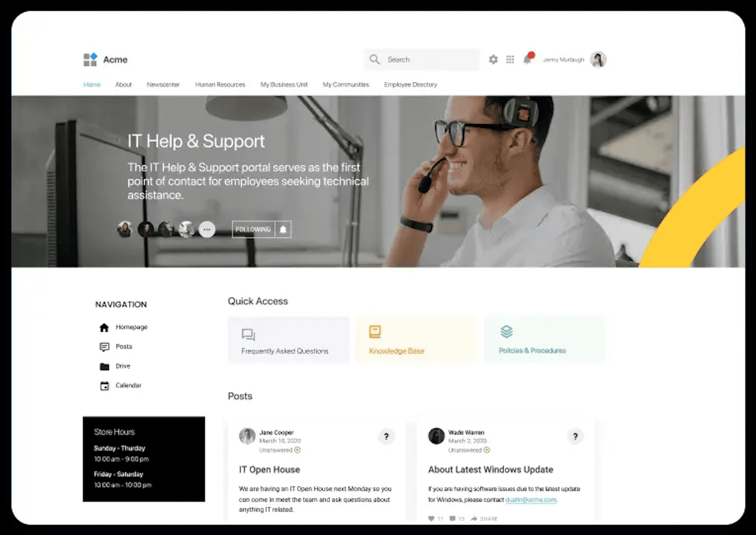Open the apps grid launcher icon
Viewport: 756px width, 535px height.
coord(510,59)
